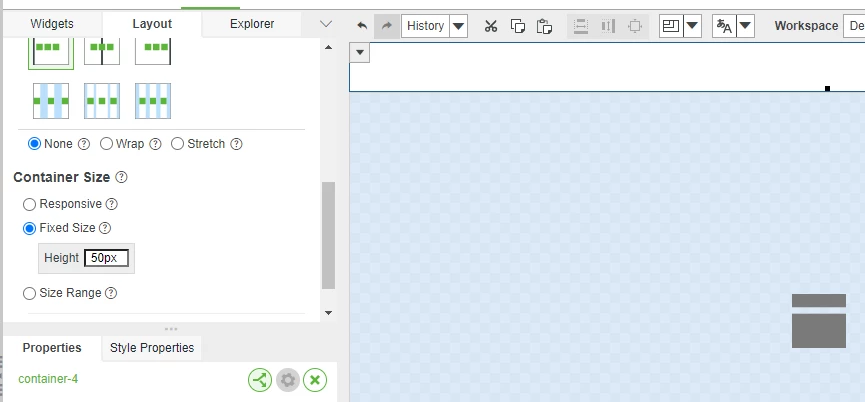Open the History button

pos(425,26)
